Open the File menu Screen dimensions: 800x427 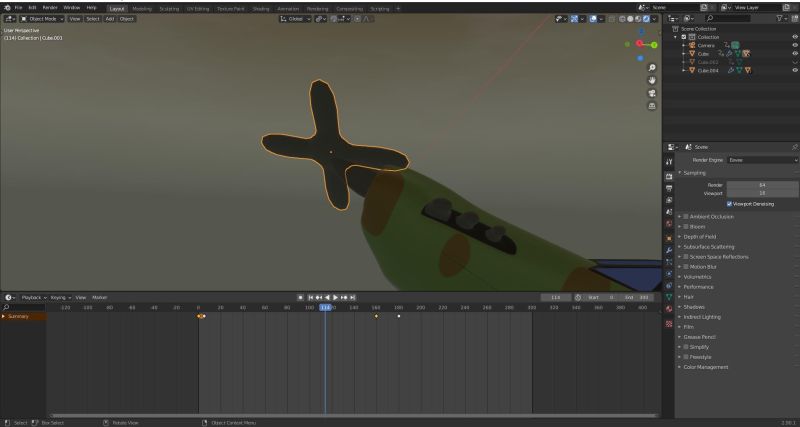click(x=18, y=8)
